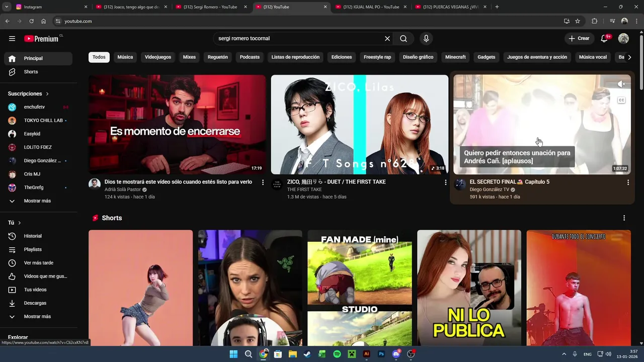Toggle captions on the video preview
This screenshot has height=362, width=644.
621,100
